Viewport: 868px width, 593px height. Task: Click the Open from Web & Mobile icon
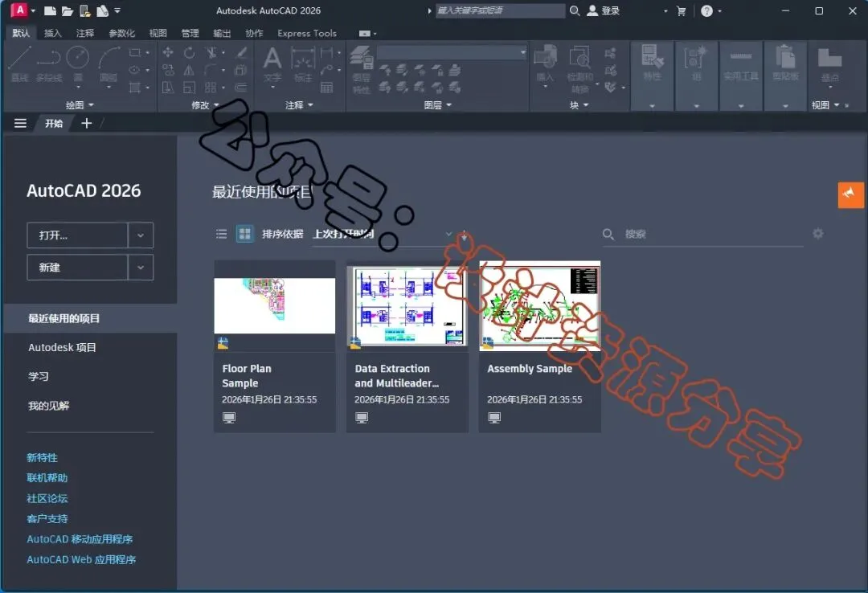tap(84, 10)
